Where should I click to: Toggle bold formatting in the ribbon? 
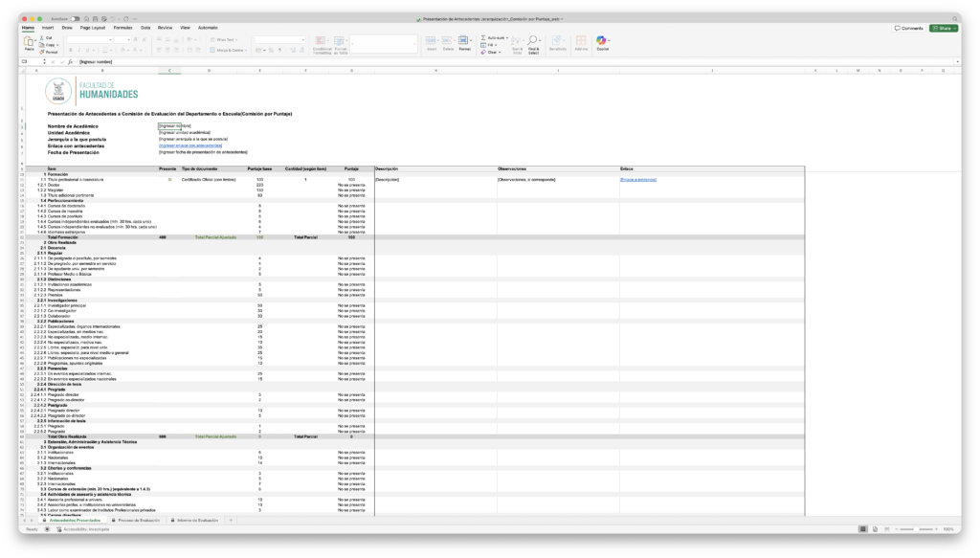coord(71,49)
